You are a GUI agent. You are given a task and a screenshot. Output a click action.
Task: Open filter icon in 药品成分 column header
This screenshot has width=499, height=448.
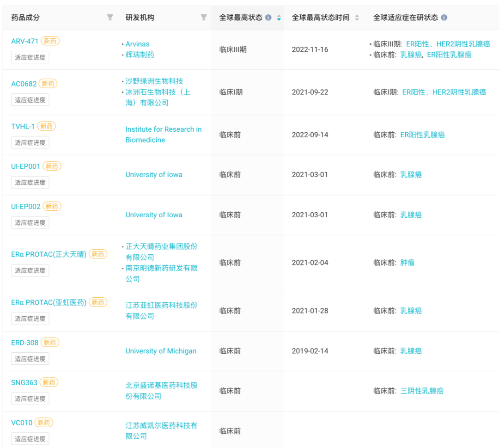(x=110, y=17)
